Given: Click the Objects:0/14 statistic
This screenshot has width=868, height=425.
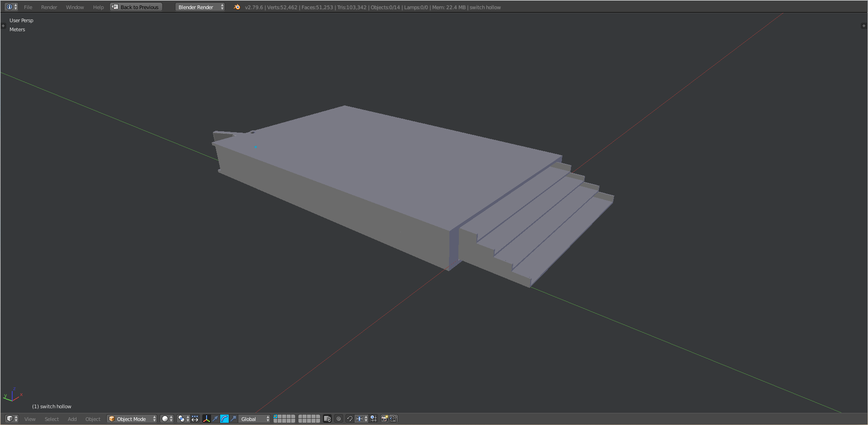Looking at the screenshot, I should tap(385, 7).
